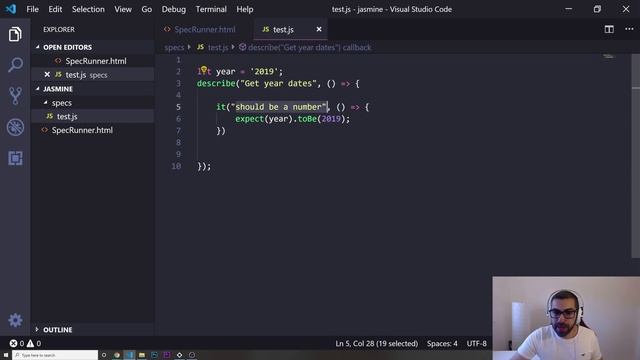Click the Cortana circle taskbar icon
Image resolution: width=640 pixels, height=360 pixels.
(104, 355)
